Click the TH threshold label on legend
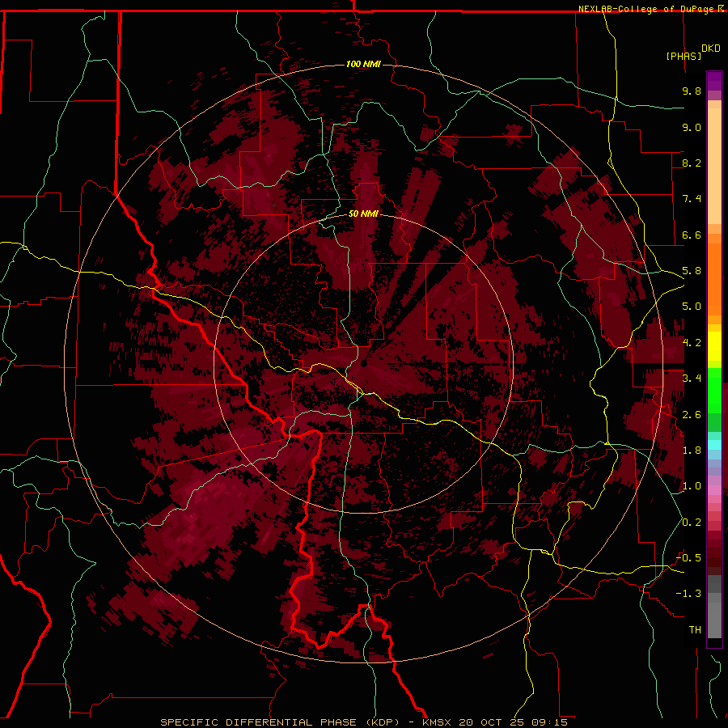The image size is (728, 728). point(695,630)
